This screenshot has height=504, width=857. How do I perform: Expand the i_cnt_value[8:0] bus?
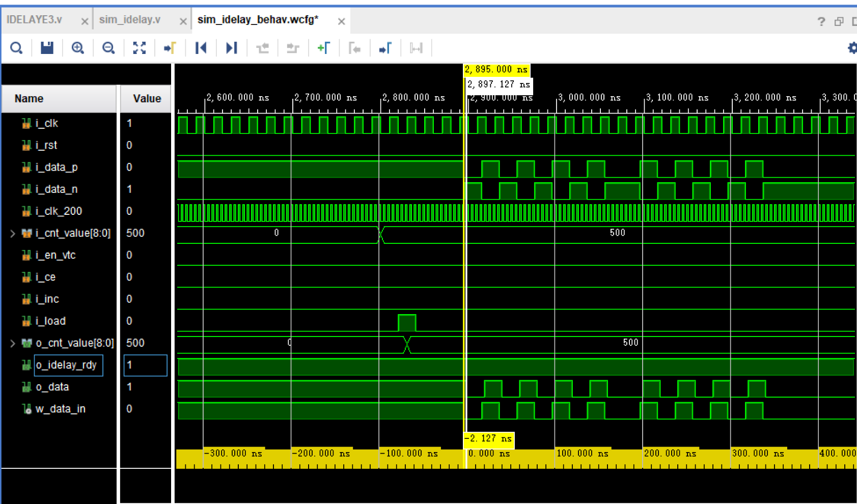(12, 233)
